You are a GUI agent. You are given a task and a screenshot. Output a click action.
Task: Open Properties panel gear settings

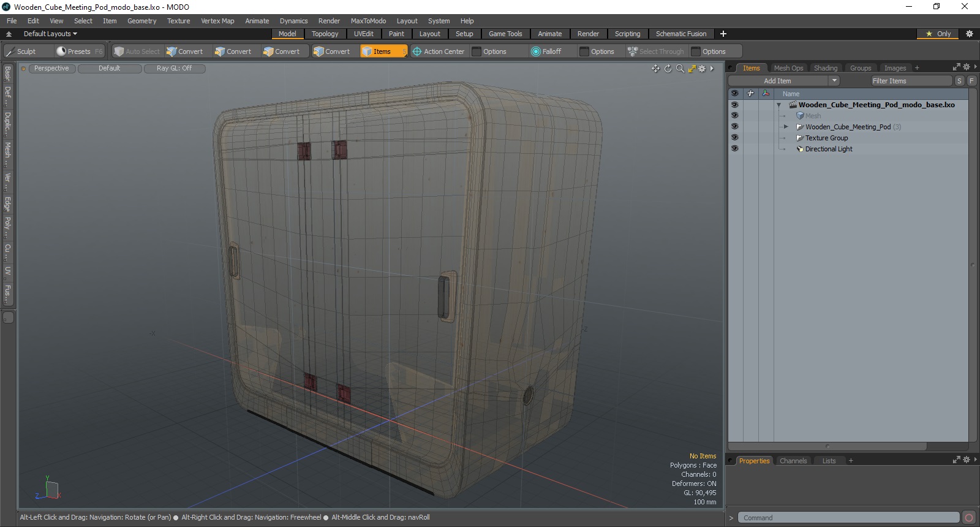966,460
